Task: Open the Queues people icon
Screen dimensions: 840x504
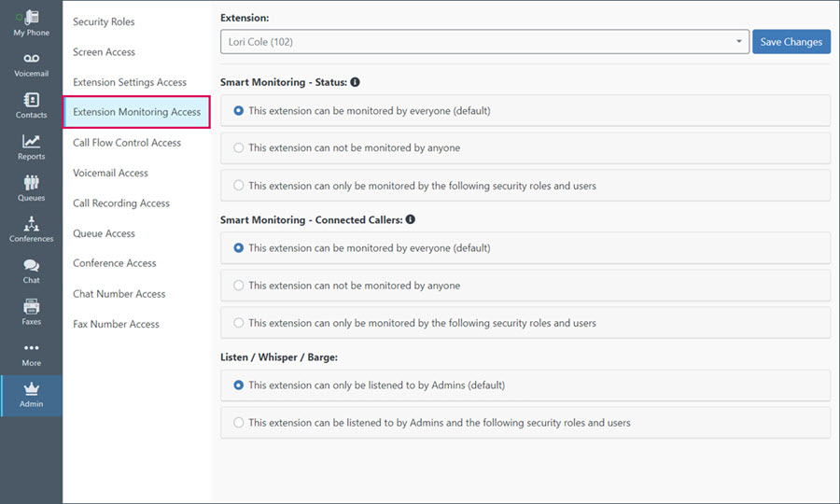Action: point(31,182)
